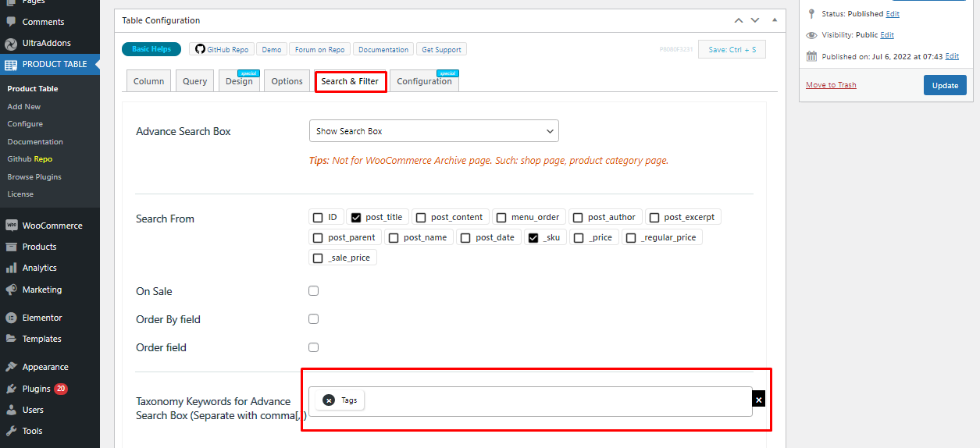Click the Elementor icon in sidebar
The height and width of the screenshot is (448, 980).
(11, 318)
